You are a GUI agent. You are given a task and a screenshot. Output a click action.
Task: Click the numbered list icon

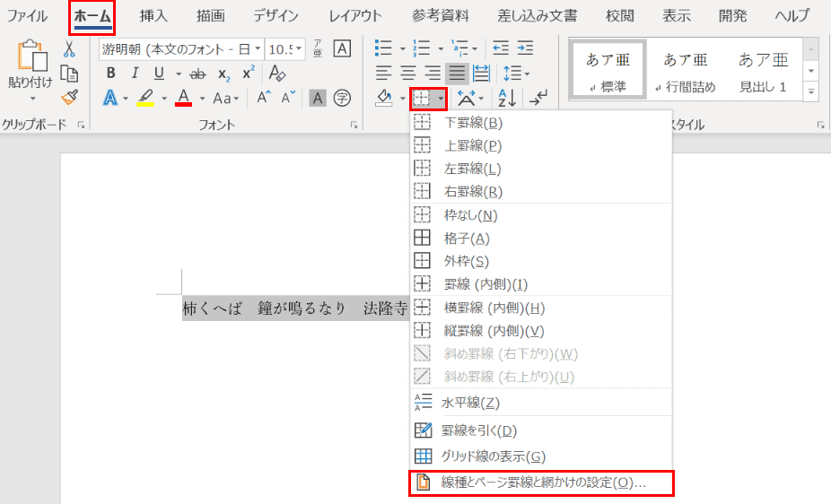pyautogui.click(x=422, y=48)
